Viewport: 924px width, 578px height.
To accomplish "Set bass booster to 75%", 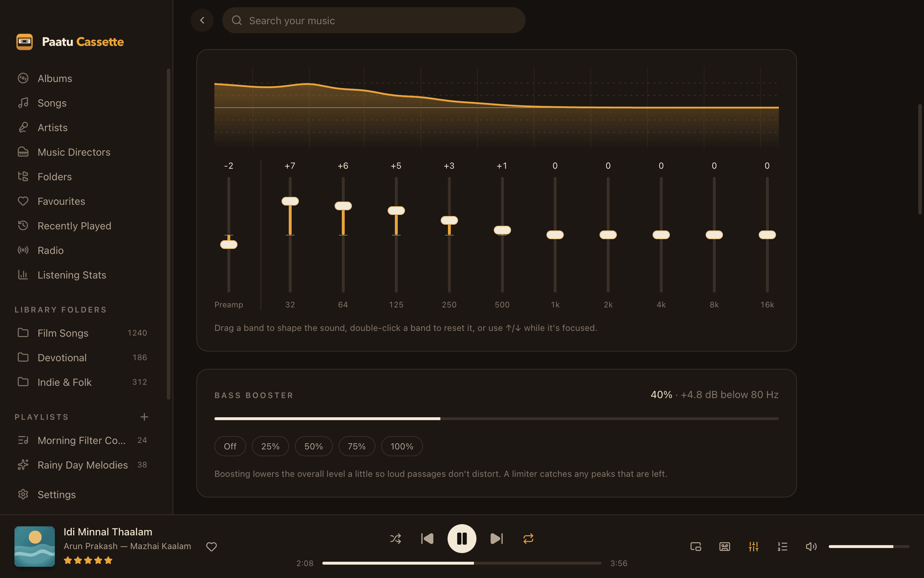I will (x=357, y=446).
